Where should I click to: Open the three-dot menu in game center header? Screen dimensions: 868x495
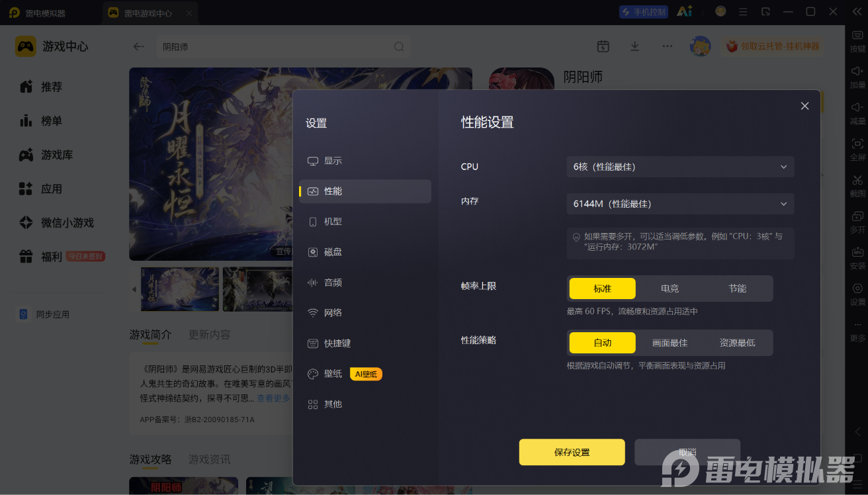[667, 46]
